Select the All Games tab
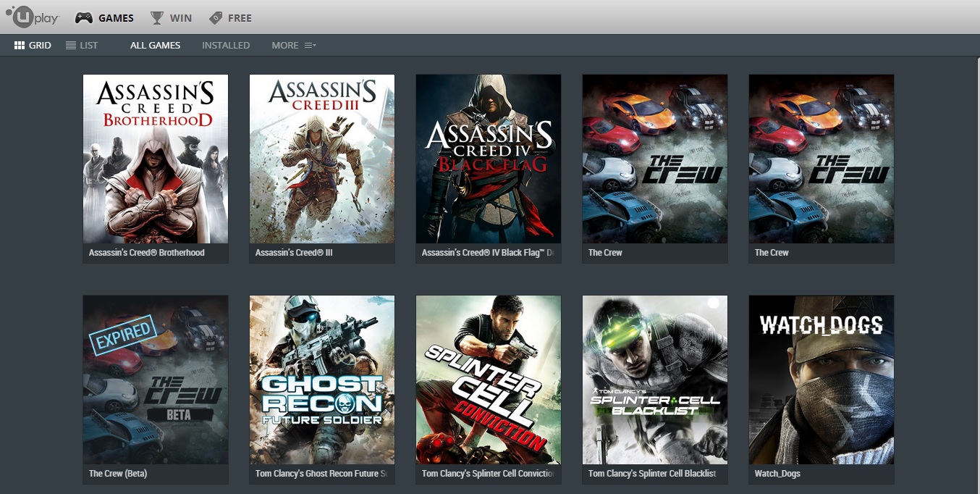The image size is (980, 494). pos(155,45)
